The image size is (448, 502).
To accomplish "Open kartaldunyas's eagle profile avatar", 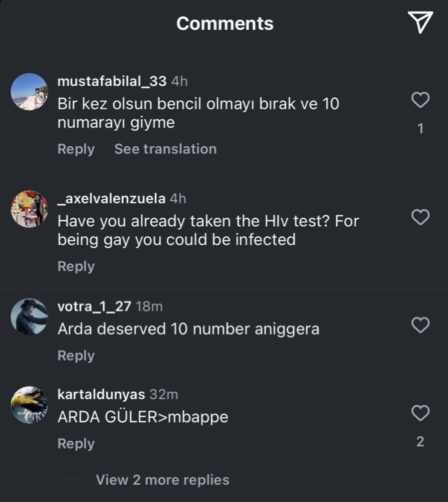I will [30, 405].
